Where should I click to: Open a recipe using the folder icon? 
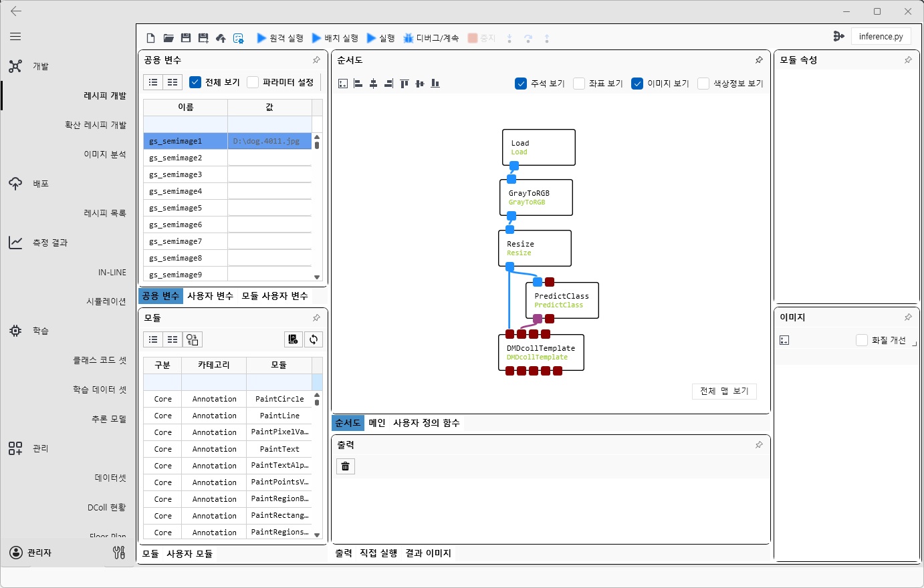(168, 38)
